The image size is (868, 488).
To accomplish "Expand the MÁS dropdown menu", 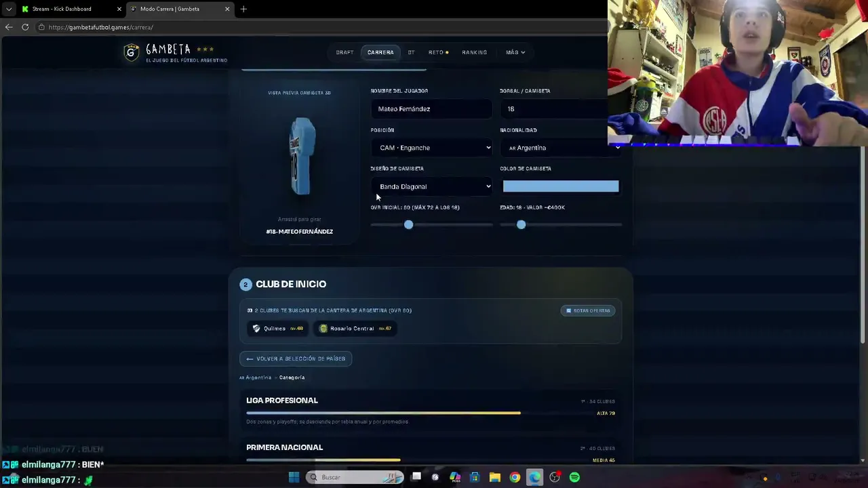I will tap(515, 52).
